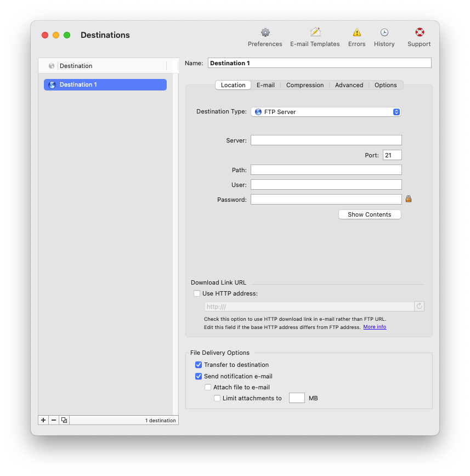Close the Destinations window

pos(45,35)
